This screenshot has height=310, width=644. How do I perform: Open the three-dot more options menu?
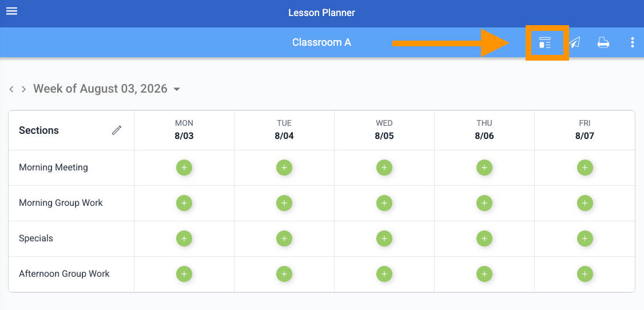632,42
